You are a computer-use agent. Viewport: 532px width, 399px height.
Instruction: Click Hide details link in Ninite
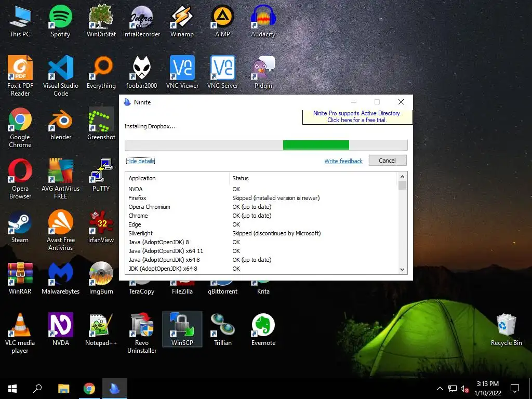[x=140, y=161]
